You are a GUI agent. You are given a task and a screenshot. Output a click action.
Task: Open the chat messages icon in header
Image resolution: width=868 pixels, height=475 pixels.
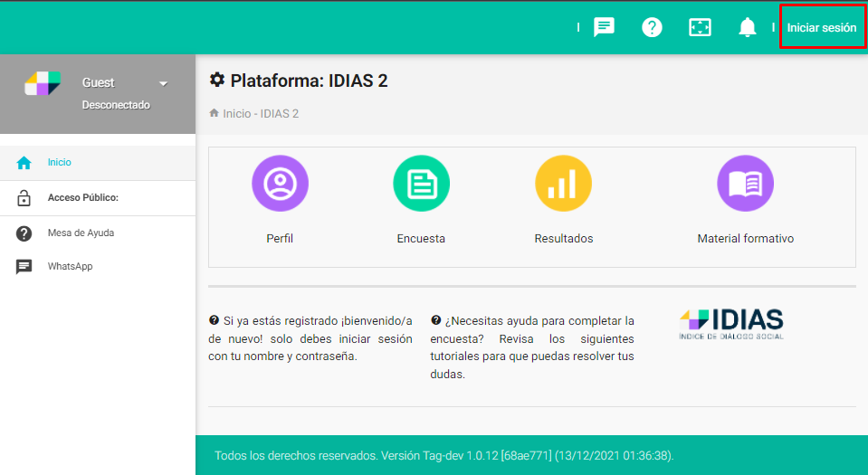point(604,27)
